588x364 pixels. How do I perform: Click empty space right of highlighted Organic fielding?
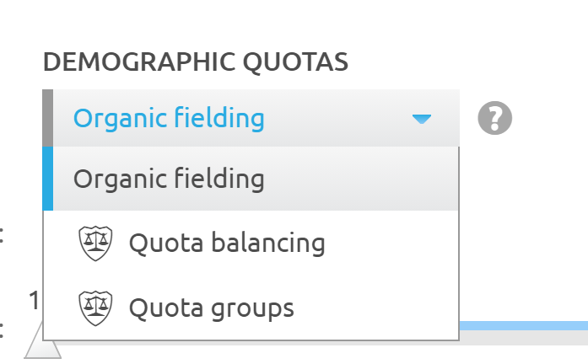coord(363,179)
